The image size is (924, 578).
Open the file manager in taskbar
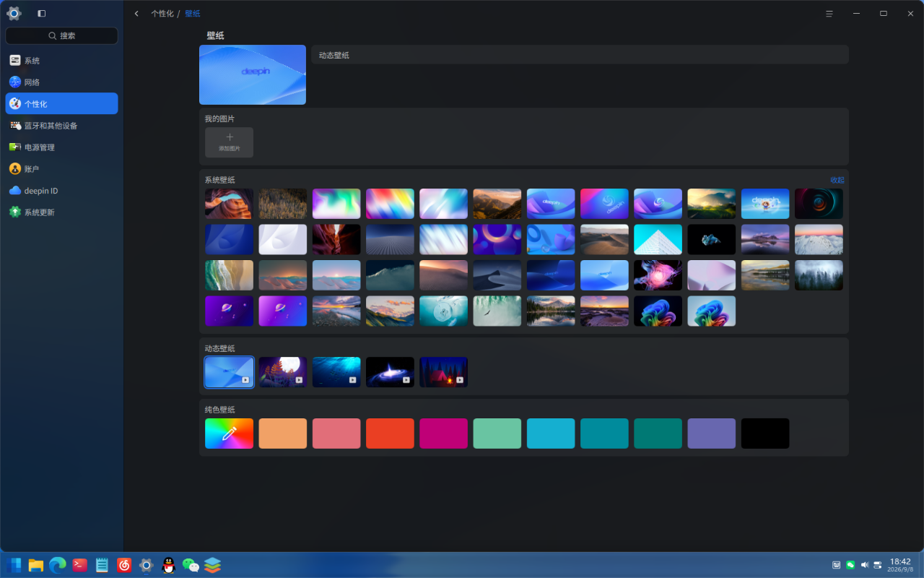[x=36, y=565]
